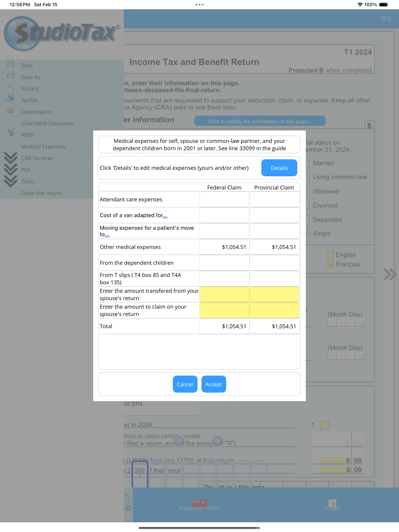Click the Dependants people icon

pyautogui.click(x=11, y=110)
